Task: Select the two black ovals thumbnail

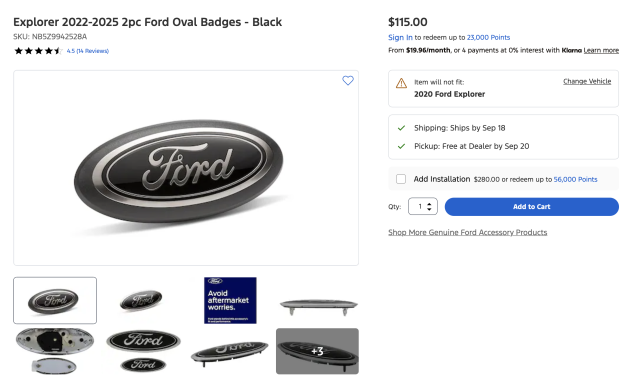Action: coord(143,351)
